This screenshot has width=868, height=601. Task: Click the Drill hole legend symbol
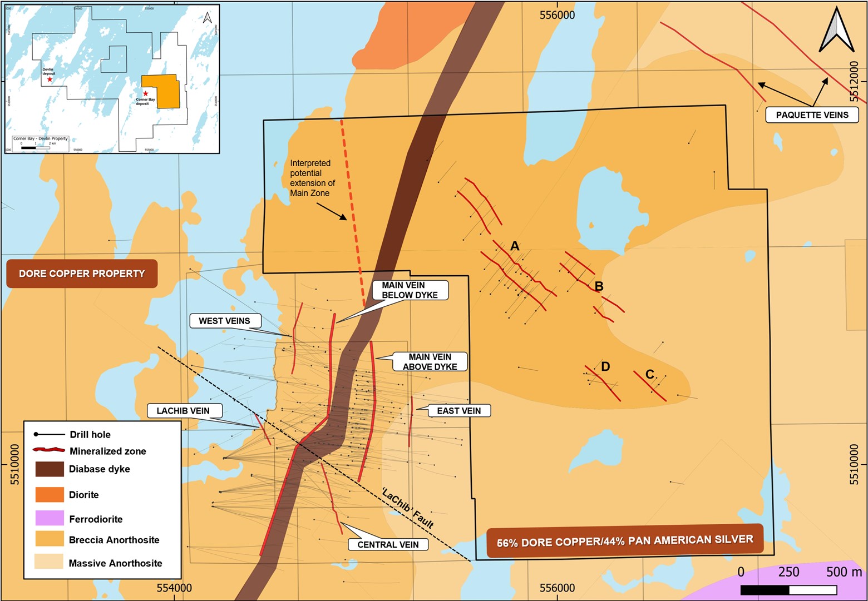click(49, 434)
